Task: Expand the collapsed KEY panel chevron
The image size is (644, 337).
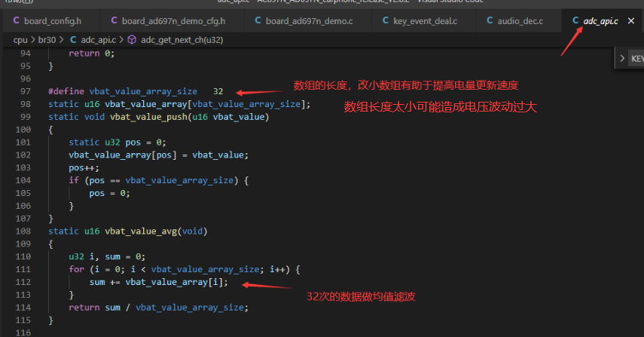Action: point(622,58)
